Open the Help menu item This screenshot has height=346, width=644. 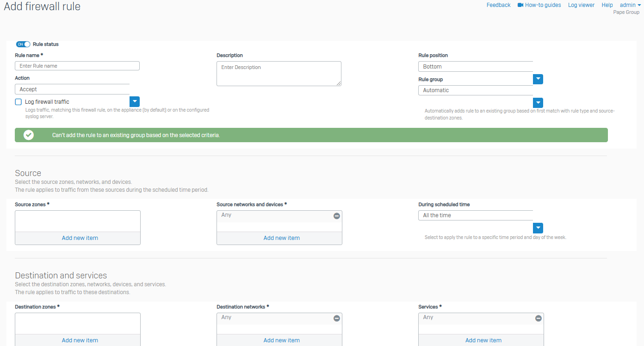(x=607, y=5)
